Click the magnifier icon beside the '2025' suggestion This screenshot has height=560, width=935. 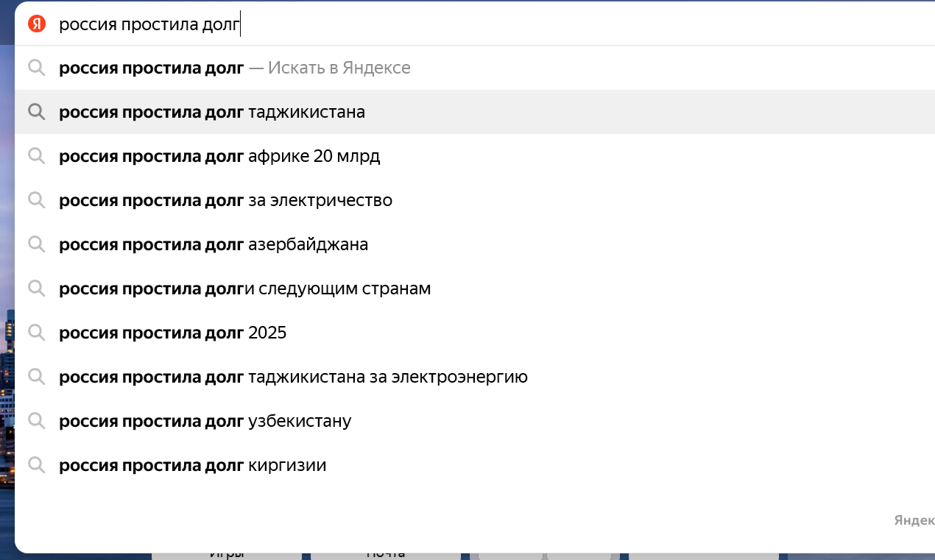pos(37,333)
